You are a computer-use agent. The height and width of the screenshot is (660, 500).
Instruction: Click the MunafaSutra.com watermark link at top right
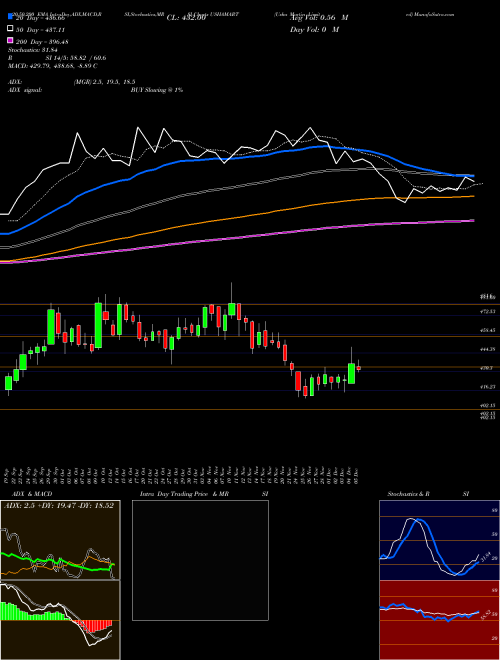(x=430, y=14)
